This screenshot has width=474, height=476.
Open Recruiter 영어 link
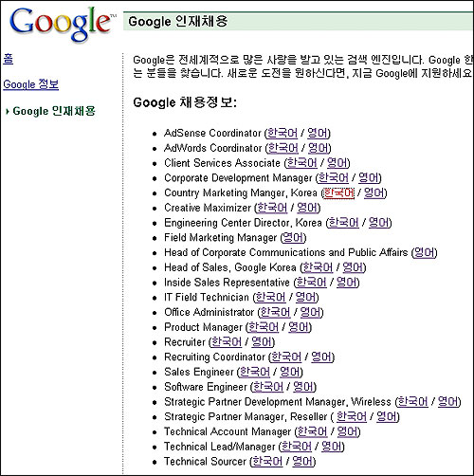[262, 342]
